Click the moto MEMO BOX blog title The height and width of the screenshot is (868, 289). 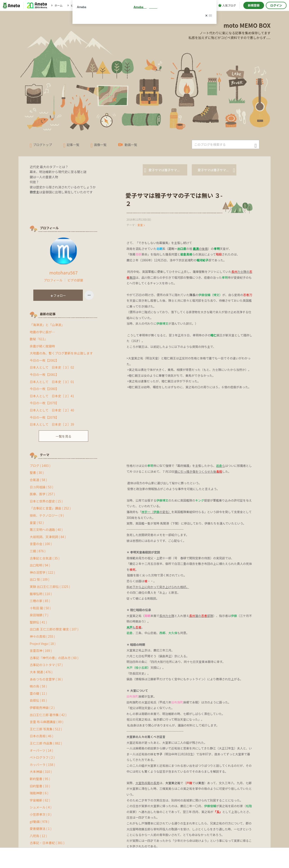(x=247, y=26)
